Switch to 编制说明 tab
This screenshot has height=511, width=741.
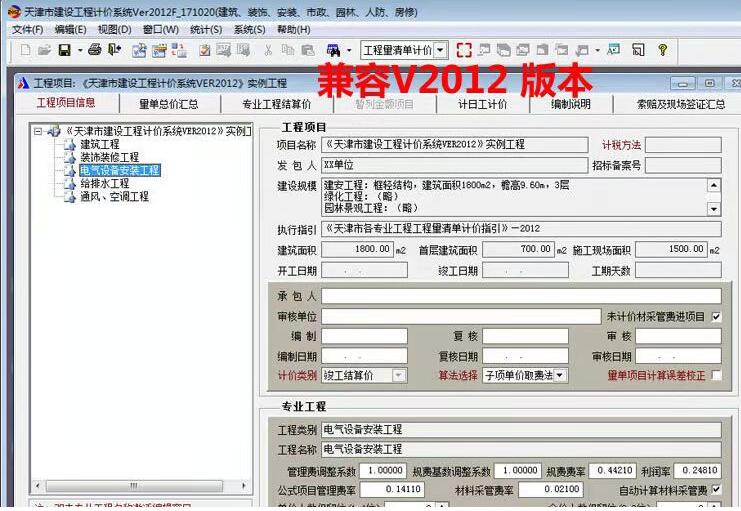pyautogui.click(x=571, y=104)
